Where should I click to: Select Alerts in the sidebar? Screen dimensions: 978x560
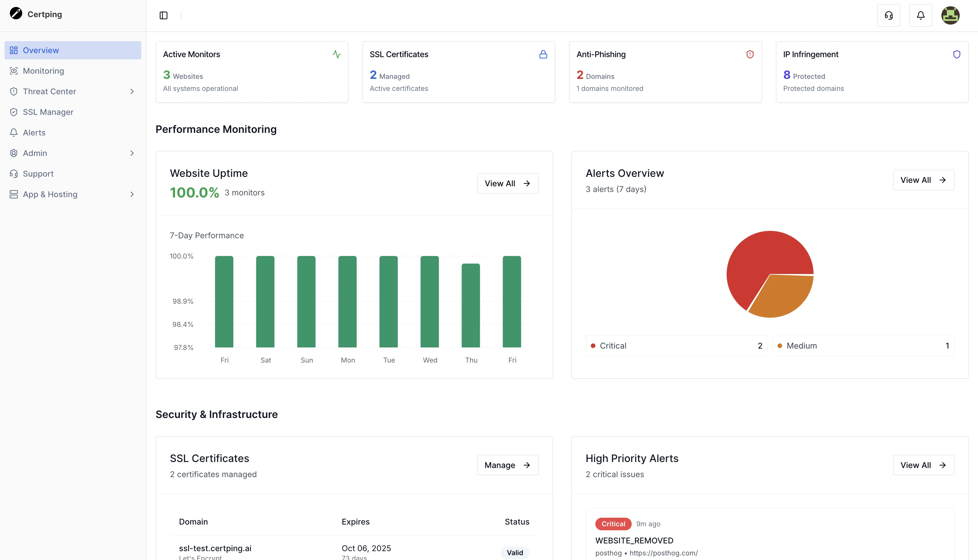34,133
